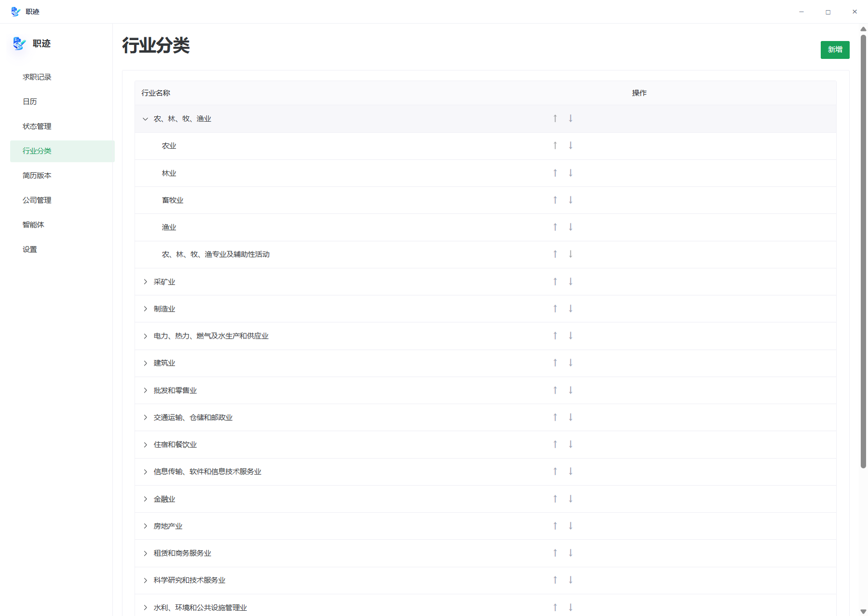Move 渔业 row down
This screenshot has height=616, width=868.
[570, 227]
